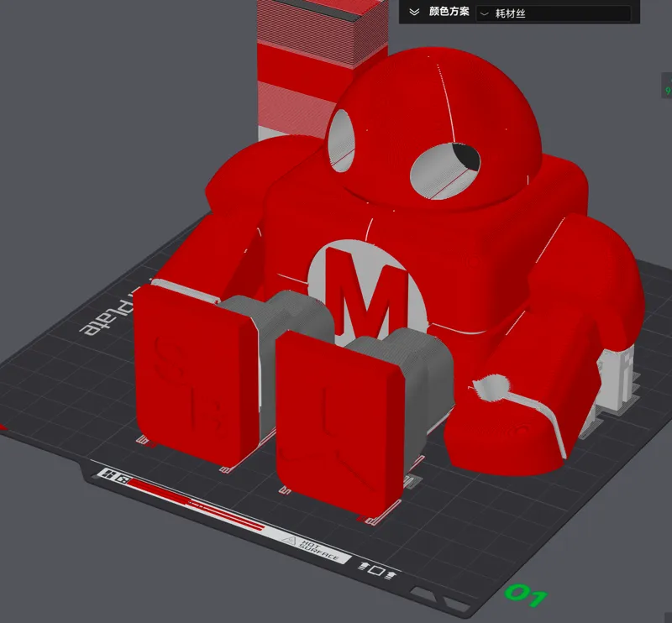The image size is (672, 623).
Task: Click the green 01 plate number
Action: click(527, 595)
